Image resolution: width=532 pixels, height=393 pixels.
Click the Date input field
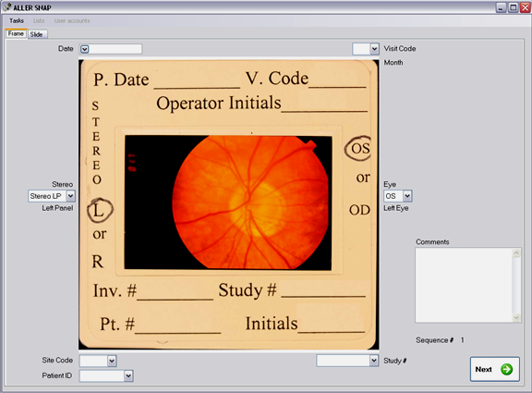click(115, 49)
